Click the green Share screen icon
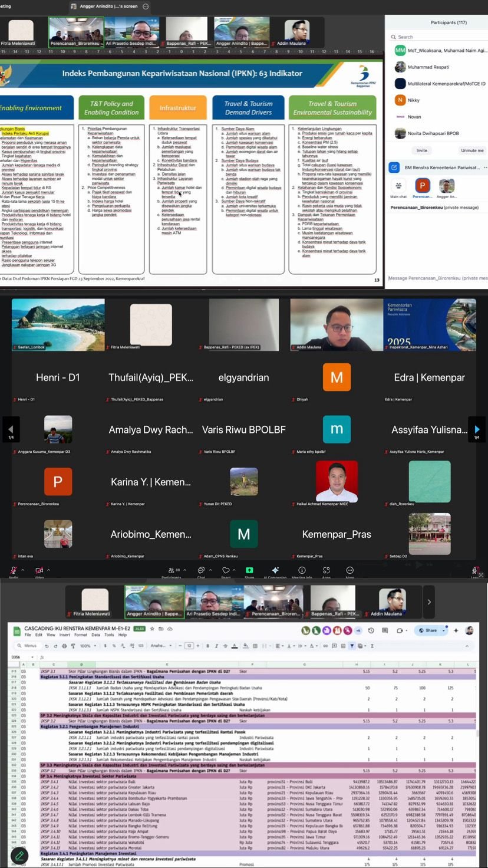The width and height of the screenshot is (488, 868). click(x=249, y=571)
